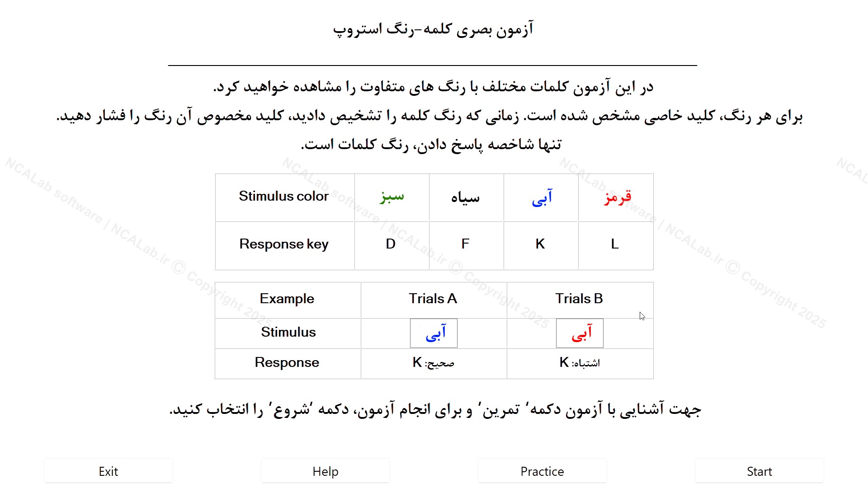
Task: Click the Start button
Action: [759, 471]
